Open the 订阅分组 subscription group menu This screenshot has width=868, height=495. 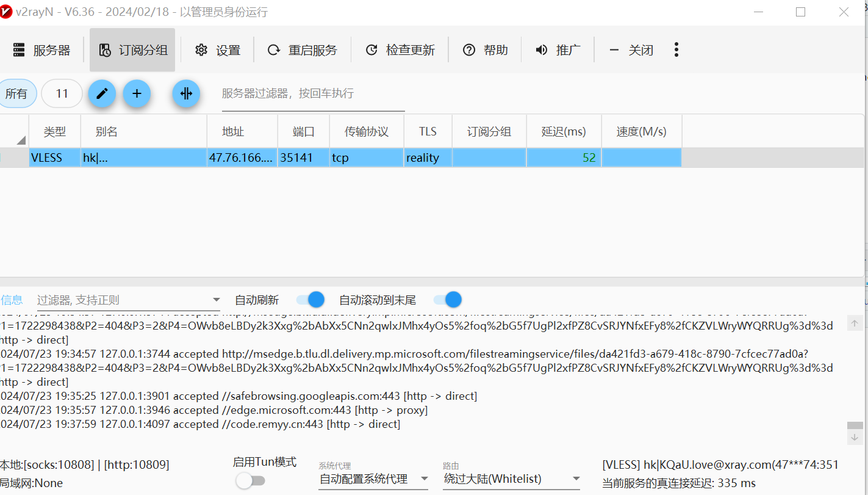(x=132, y=50)
